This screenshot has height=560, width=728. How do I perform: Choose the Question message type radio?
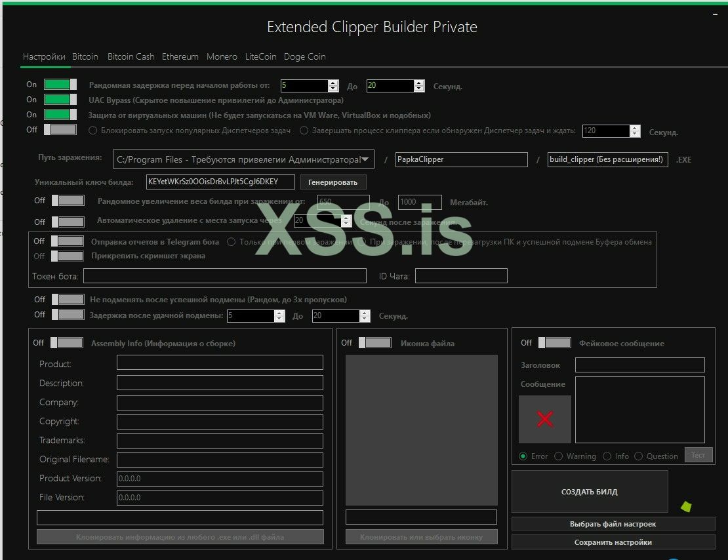pos(639,456)
